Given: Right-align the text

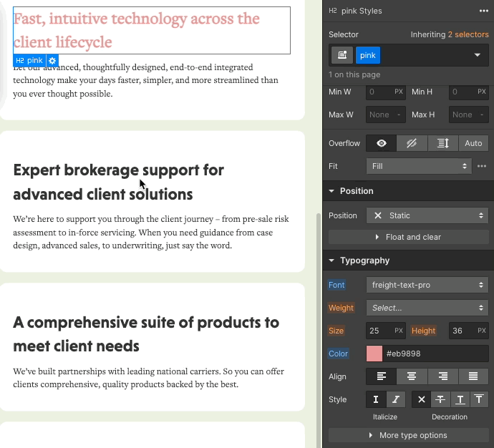Looking at the screenshot, I should tap(442, 376).
